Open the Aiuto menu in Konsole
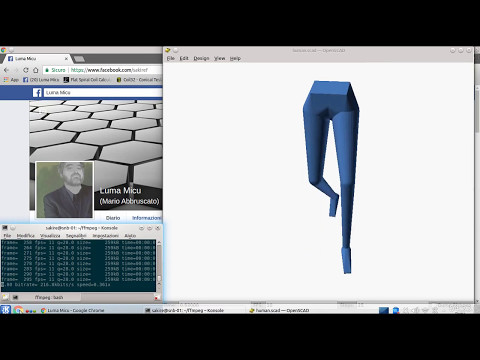 pos(130,236)
